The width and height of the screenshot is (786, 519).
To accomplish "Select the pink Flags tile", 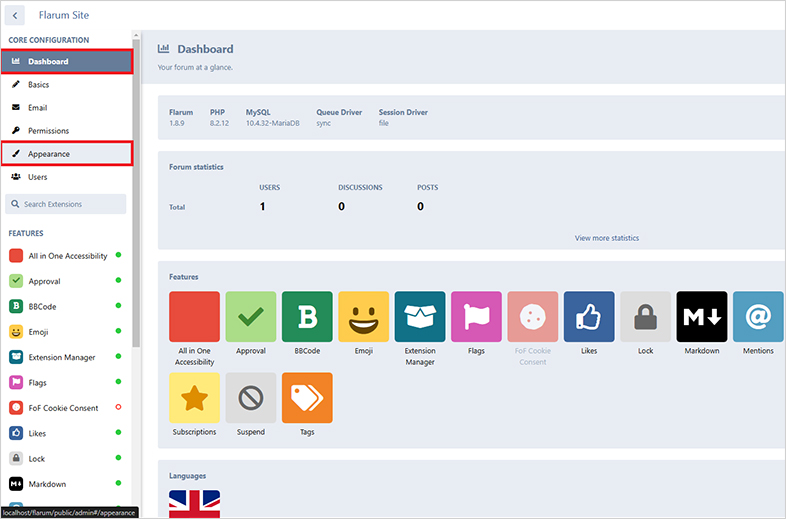I will (x=476, y=317).
